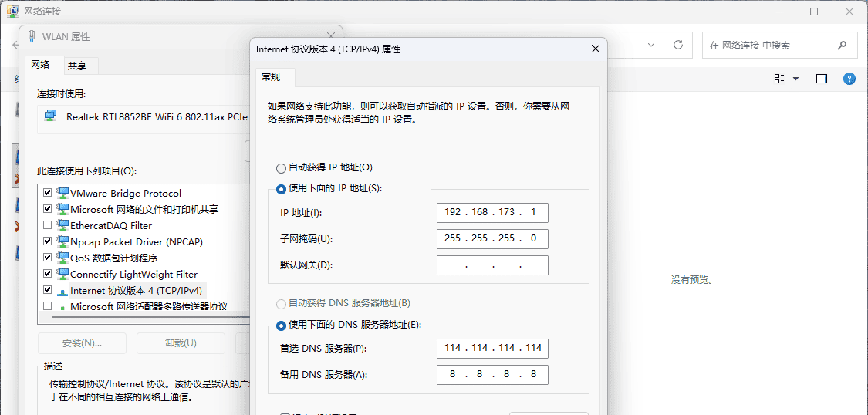This screenshot has height=415, width=868.
Task: Click the Internet Protocol Version 4 icon
Action: (63, 291)
